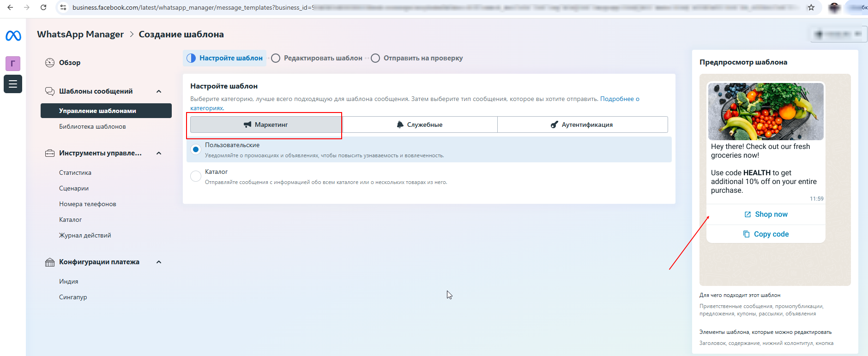Open Сценарии in the sidebar
The width and height of the screenshot is (868, 356).
74,188
